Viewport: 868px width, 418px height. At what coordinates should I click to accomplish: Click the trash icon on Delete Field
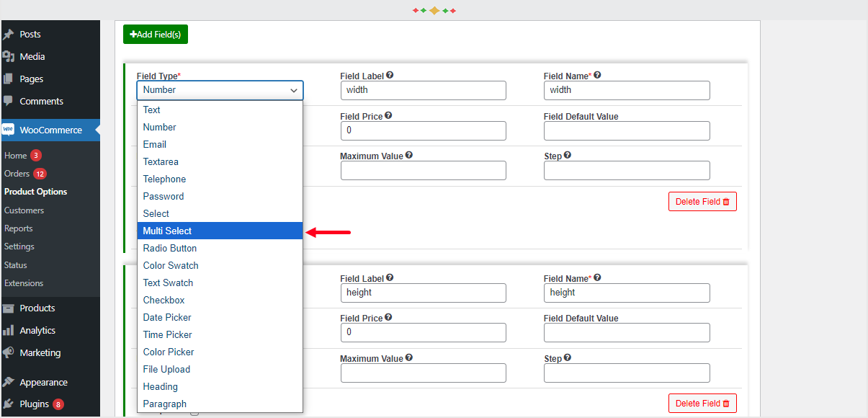[726, 201]
